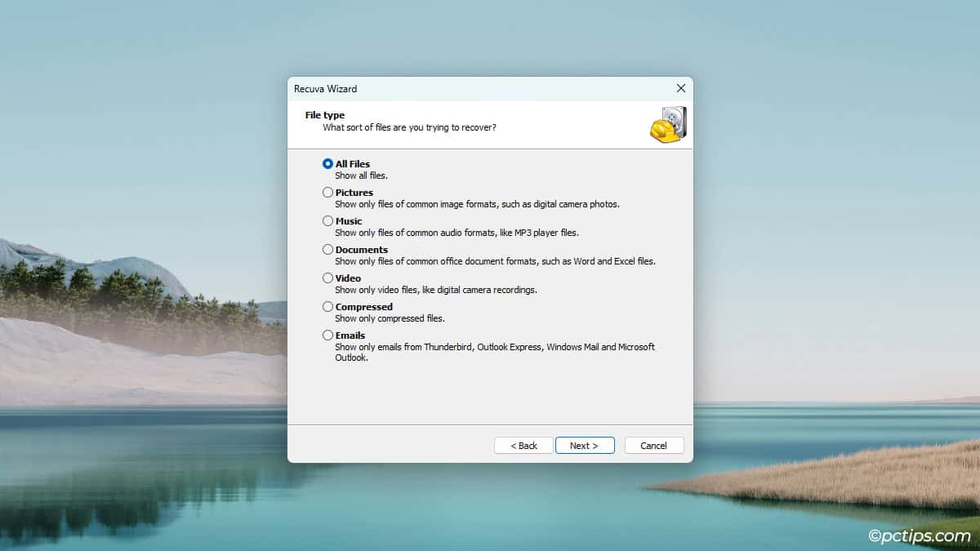Image resolution: width=980 pixels, height=551 pixels.
Task: Click the Recuva Wizard title bar text
Action: coord(325,89)
